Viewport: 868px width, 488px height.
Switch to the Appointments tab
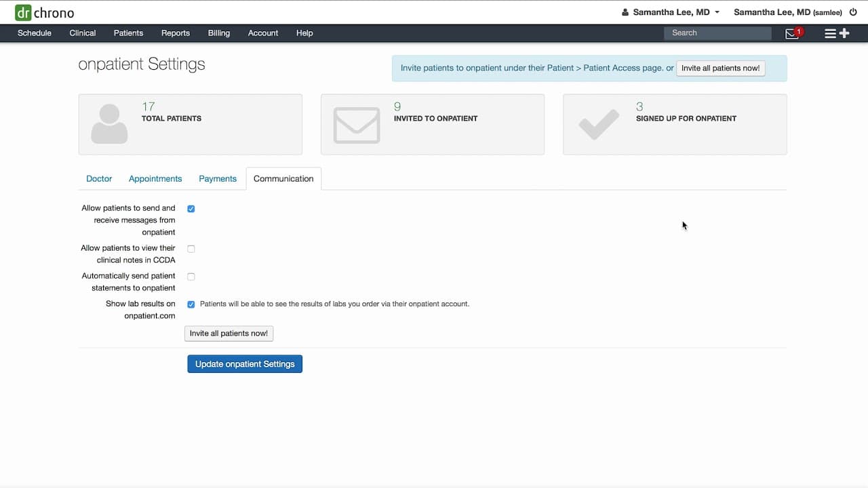click(x=155, y=179)
